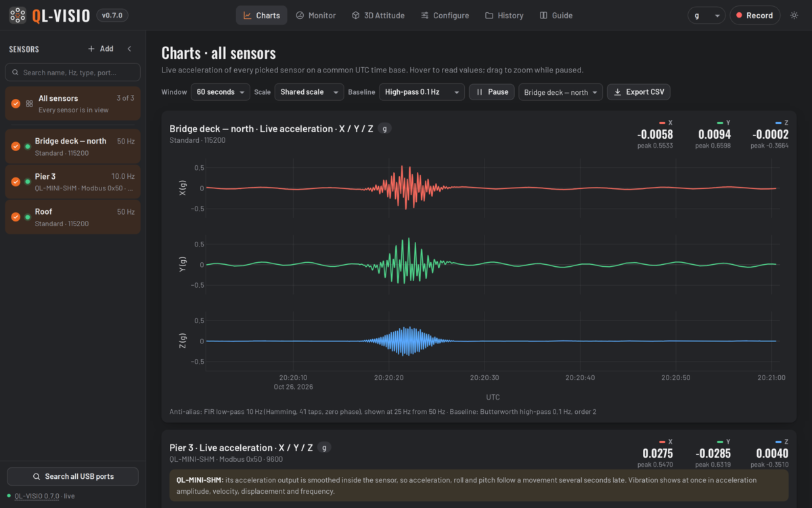812x508 pixels.
Task: Open the Baseline High-pass 0.1 Hz dropdown
Action: coord(422,92)
